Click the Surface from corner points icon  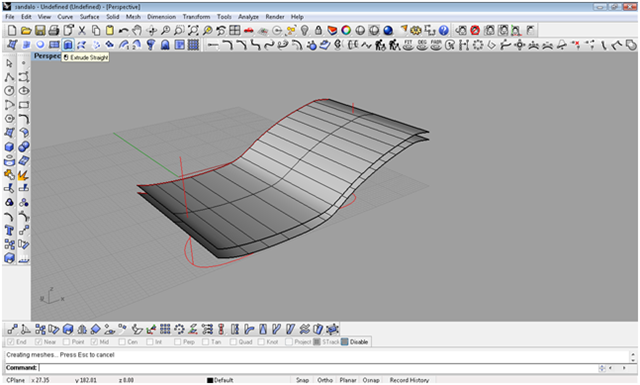pos(12,45)
